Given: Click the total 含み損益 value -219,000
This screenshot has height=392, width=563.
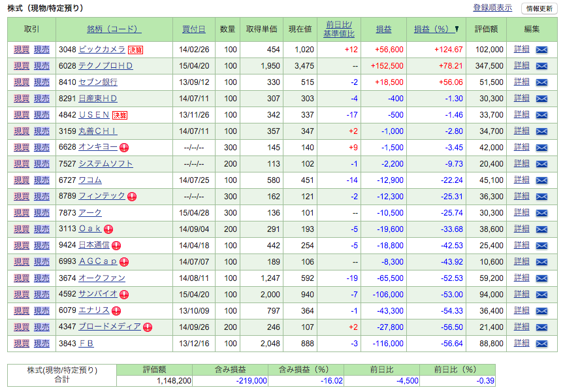Looking at the screenshot, I should (x=251, y=381).
